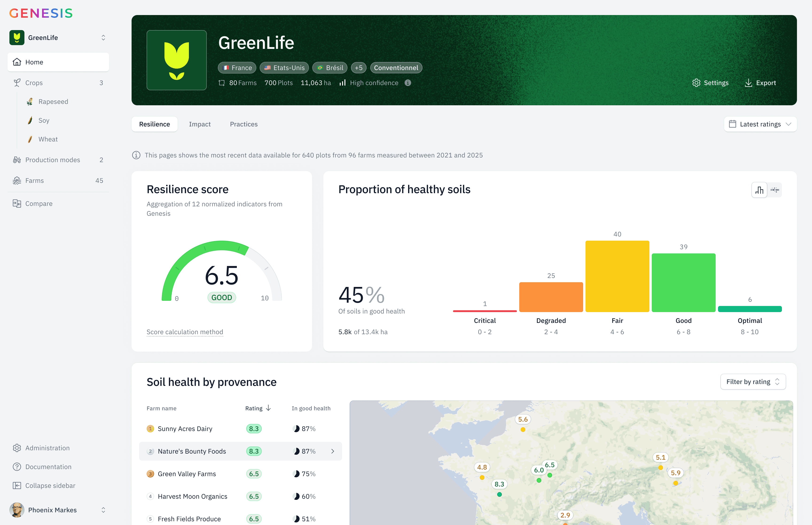Image resolution: width=812 pixels, height=525 pixels.
Task: Click the yellow Fair bar in chart
Action: (617, 276)
